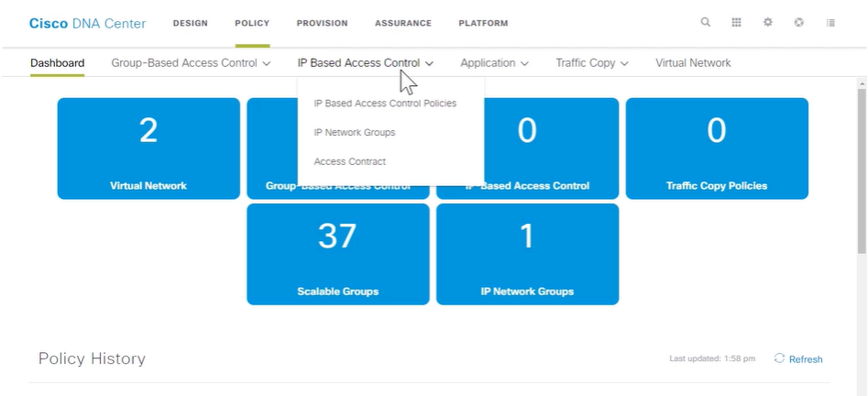Click the Policy History heading

tap(92, 358)
